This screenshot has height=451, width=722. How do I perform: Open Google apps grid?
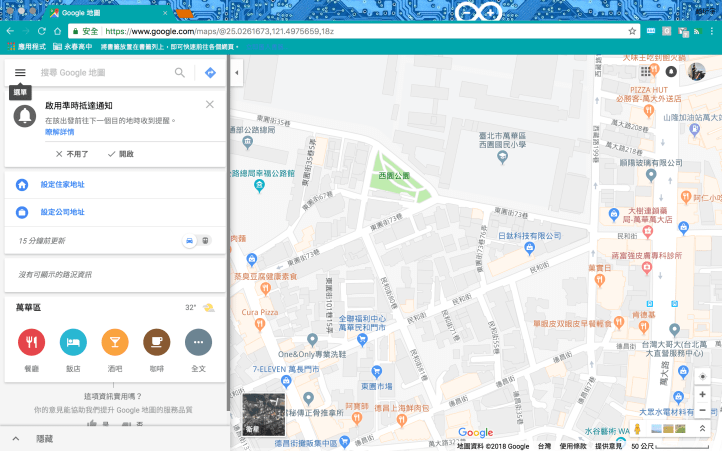(x=645, y=71)
